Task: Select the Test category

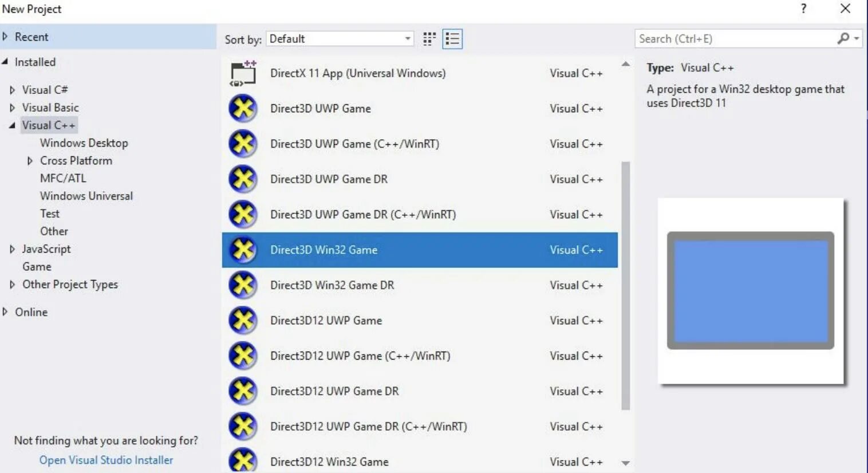Action: [x=50, y=214]
